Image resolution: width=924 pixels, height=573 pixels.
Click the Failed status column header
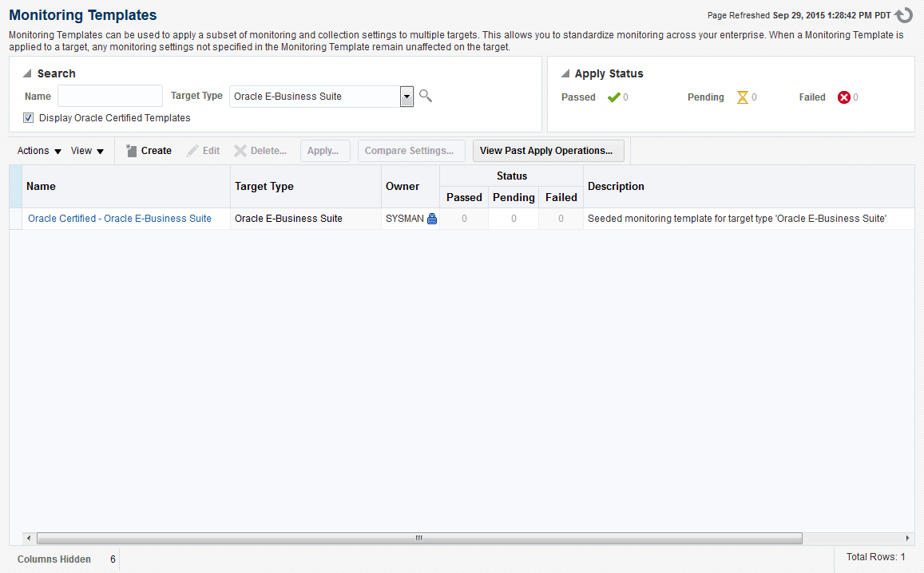[x=561, y=197]
